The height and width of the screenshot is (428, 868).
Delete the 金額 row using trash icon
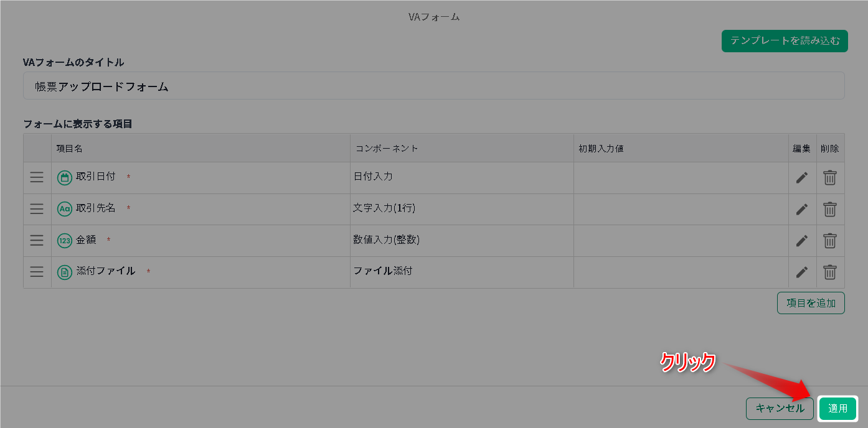point(830,240)
